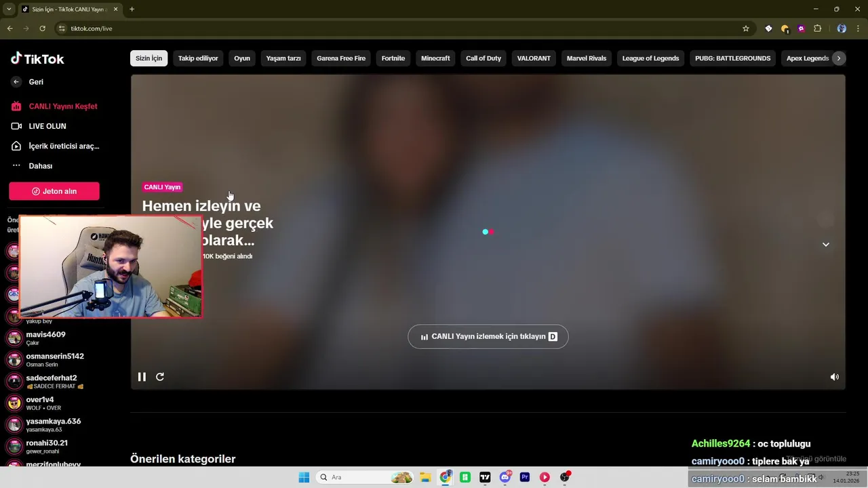Select the Marvel Rivals tab
Viewport: 868px width, 488px height.
click(587, 58)
